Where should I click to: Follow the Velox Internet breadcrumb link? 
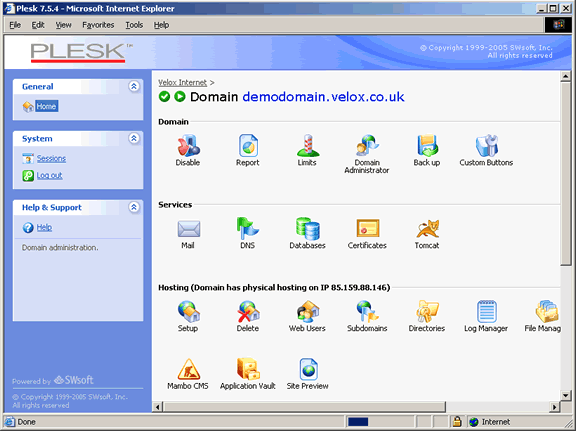[183, 82]
